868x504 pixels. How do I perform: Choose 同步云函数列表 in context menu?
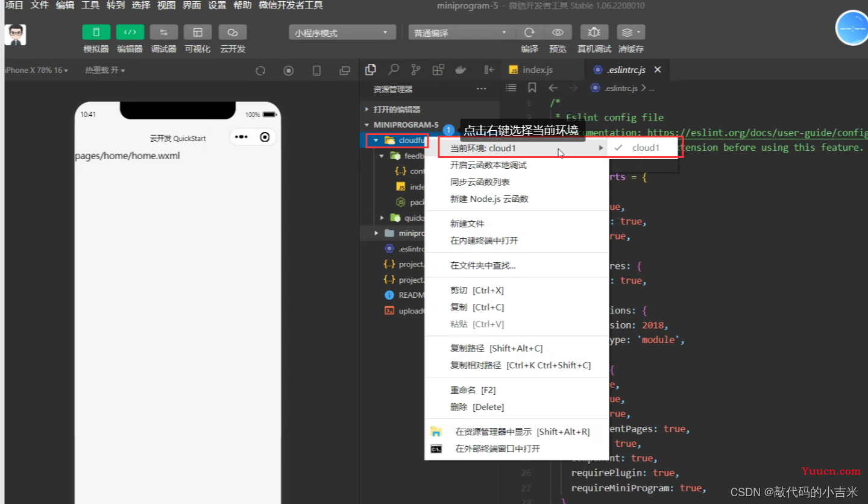click(517, 182)
